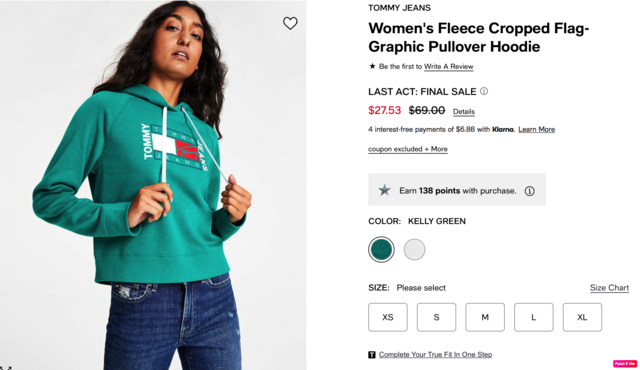Select size M
Image resolution: width=640 pixels, height=370 pixels.
pyautogui.click(x=485, y=317)
